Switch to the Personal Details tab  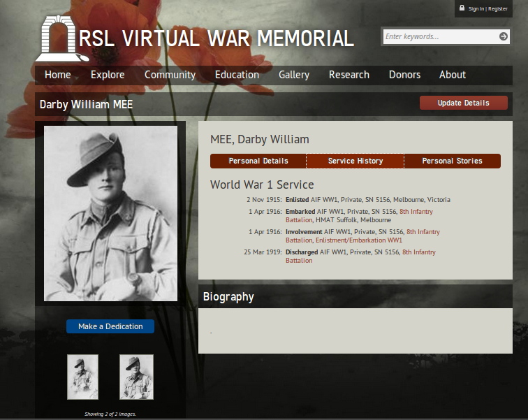point(258,161)
